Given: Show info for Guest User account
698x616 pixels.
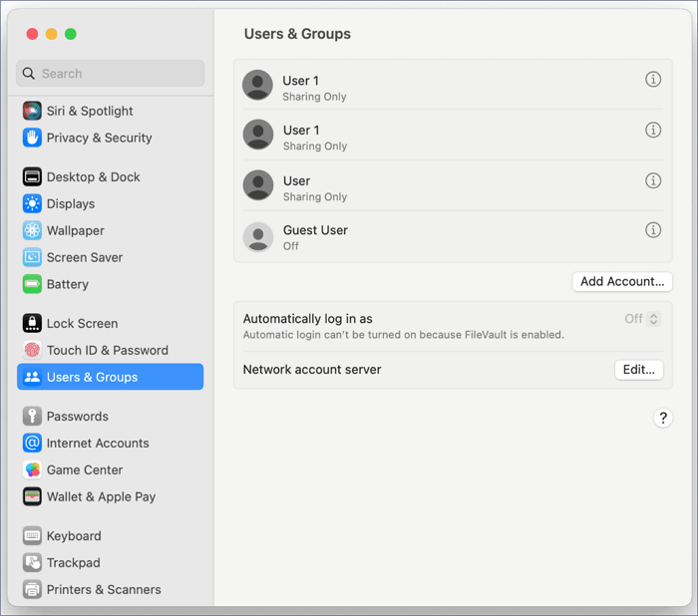Looking at the screenshot, I should tap(653, 230).
